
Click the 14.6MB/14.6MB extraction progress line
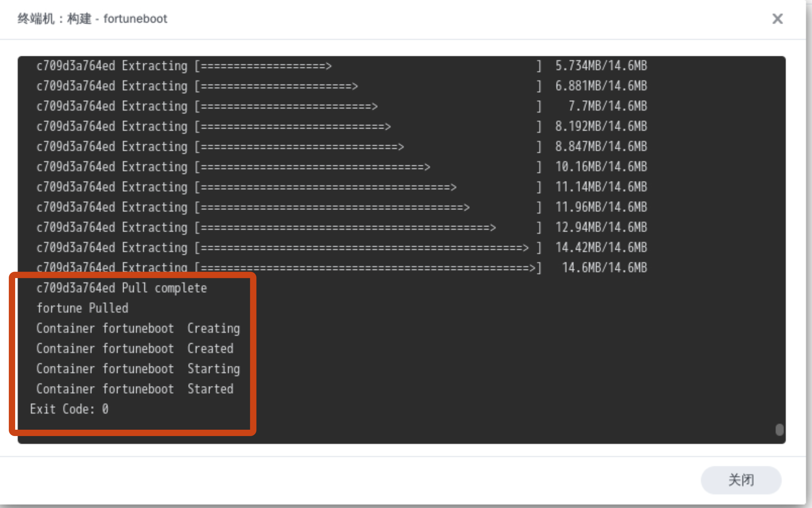[341, 268]
